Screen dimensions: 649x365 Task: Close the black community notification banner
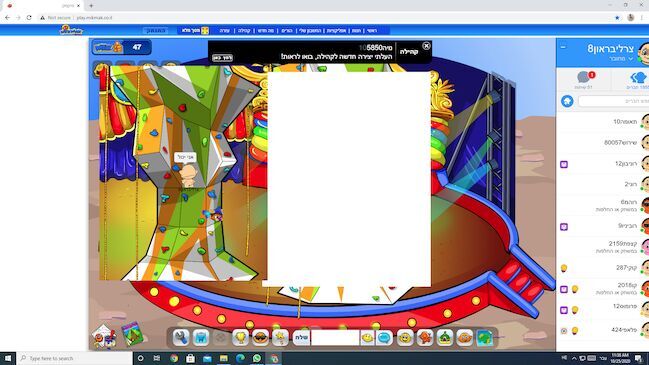pos(426,46)
